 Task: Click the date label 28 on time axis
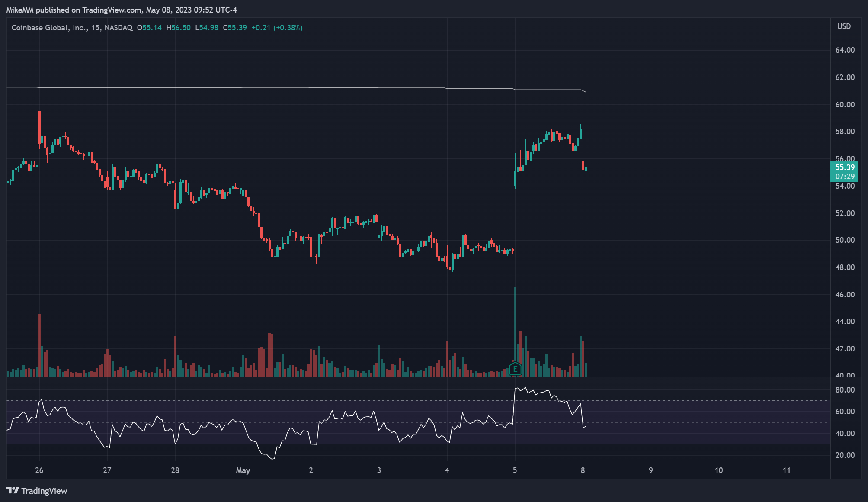(175, 470)
